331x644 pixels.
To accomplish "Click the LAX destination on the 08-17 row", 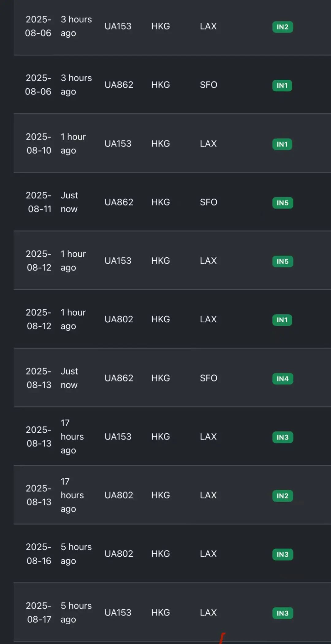I will coord(208,612).
